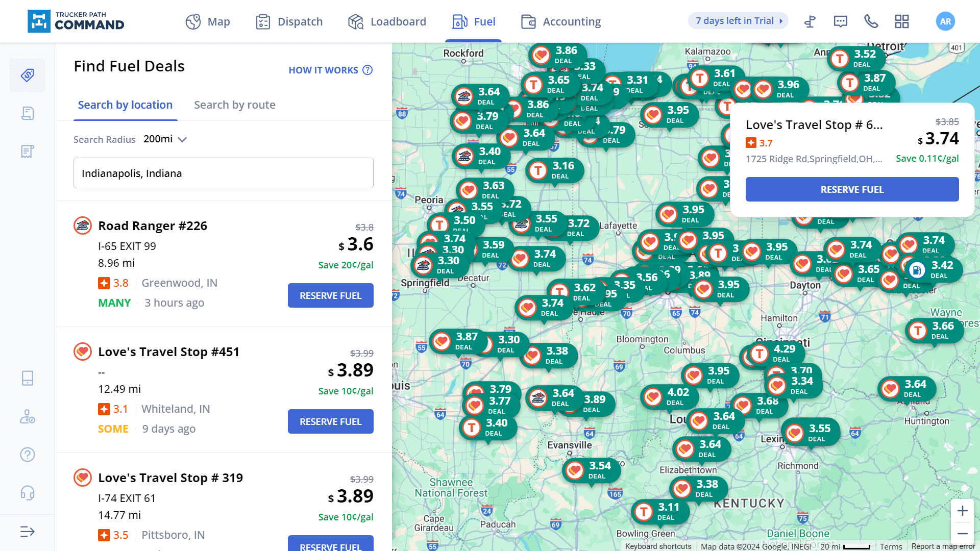Select the 3.66 TA deal marker

[935, 331]
